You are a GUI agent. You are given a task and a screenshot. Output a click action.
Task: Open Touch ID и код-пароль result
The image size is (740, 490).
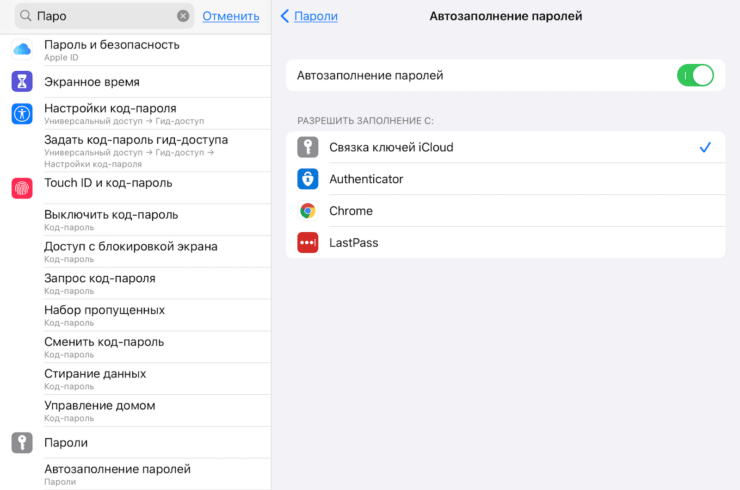click(x=135, y=188)
